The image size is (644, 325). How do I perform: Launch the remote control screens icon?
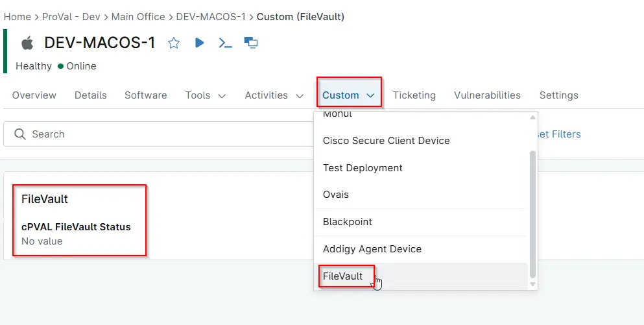tap(251, 43)
